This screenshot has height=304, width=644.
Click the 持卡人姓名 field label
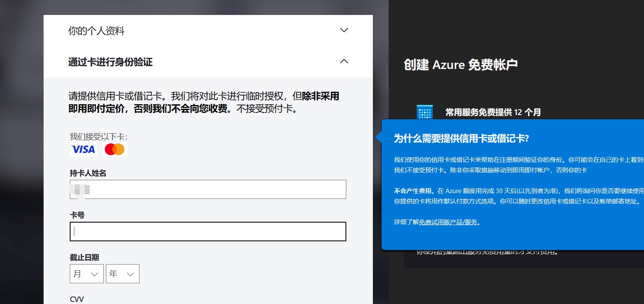point(88,173)
